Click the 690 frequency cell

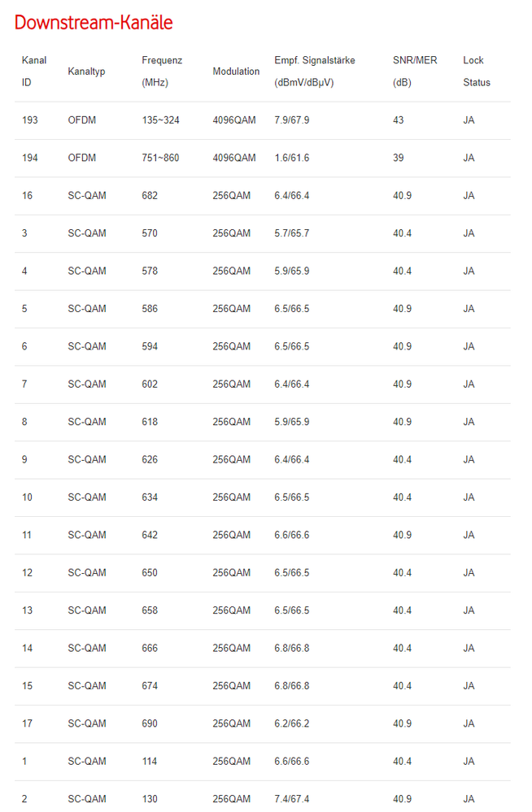coord(150,723)
